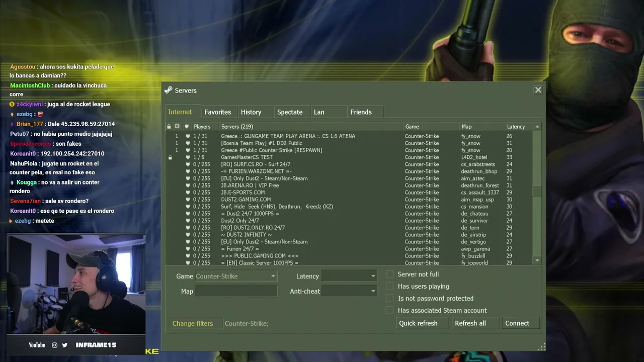644x362 pixels.
Task: Select the '[RO] DUST2.ONLY.RO 24/7' server
Action: [x=349, y=228]
